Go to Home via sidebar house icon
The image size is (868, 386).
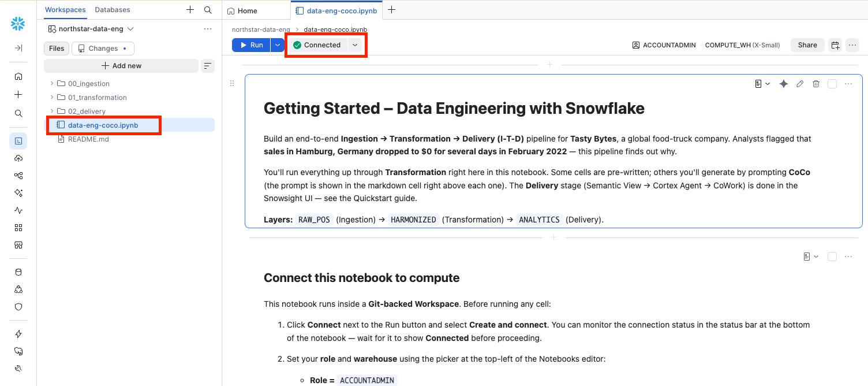pos(18,76)
